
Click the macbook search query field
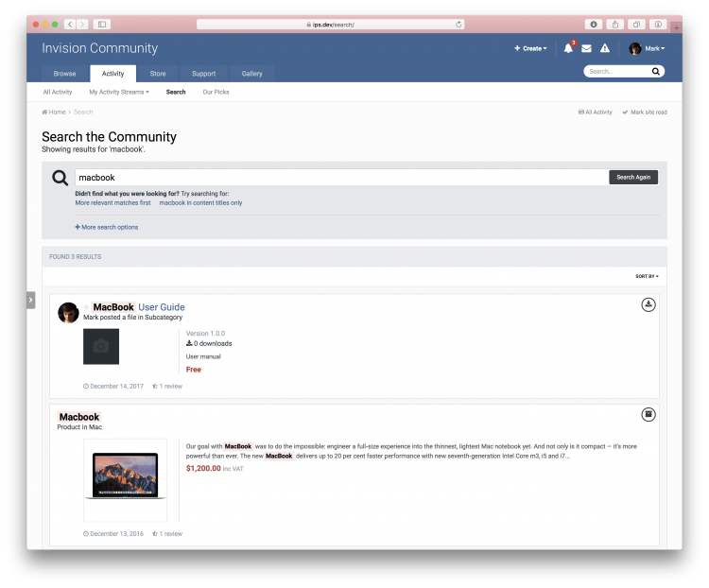coord(342,178)
